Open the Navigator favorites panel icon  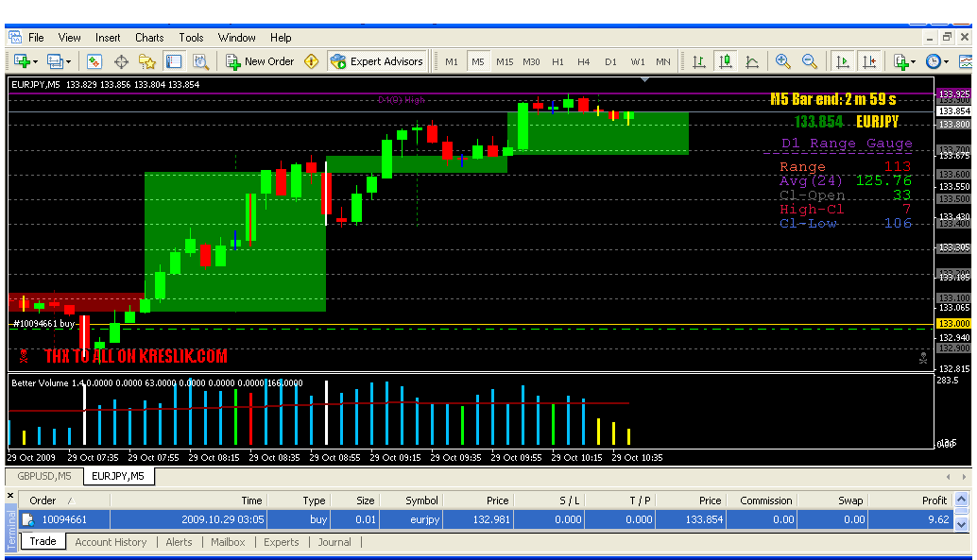[x=147, y=61]
